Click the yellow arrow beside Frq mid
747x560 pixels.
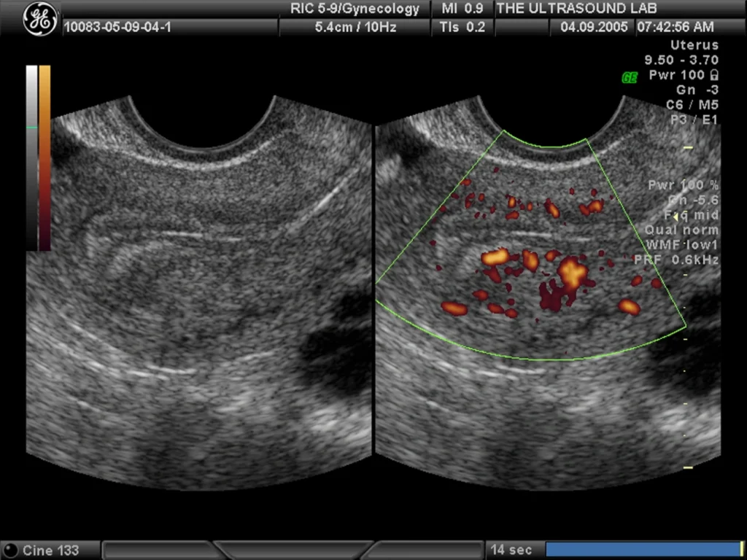(676, 217)
